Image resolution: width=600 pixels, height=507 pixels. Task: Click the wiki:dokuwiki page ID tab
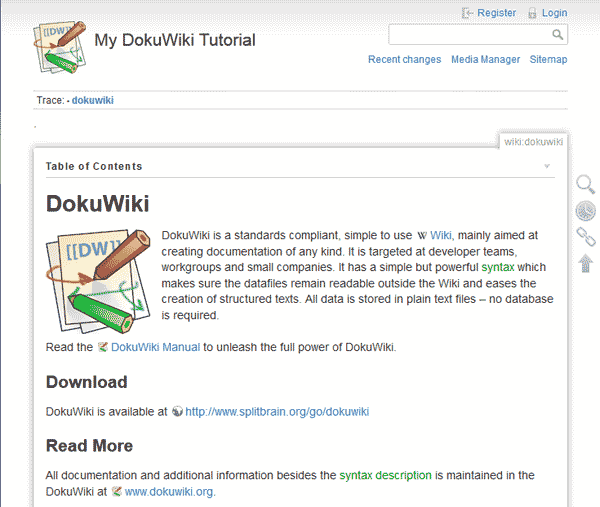pyautogui.click(x=533, y=142)
